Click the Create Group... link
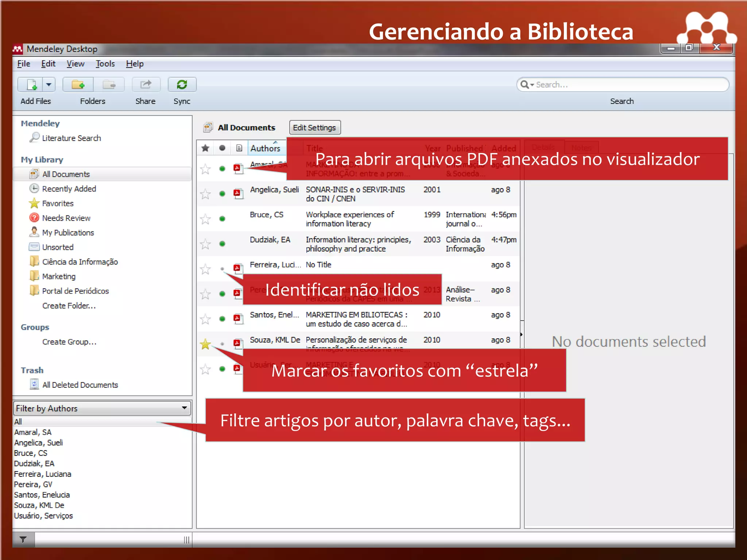This screenshot has width=747, height=560. click(69, 342)
